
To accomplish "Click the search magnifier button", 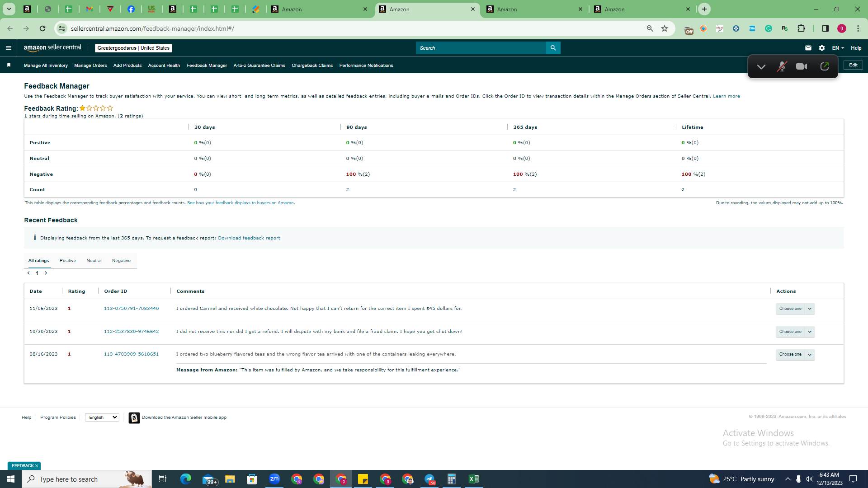I will coord(553,48).
